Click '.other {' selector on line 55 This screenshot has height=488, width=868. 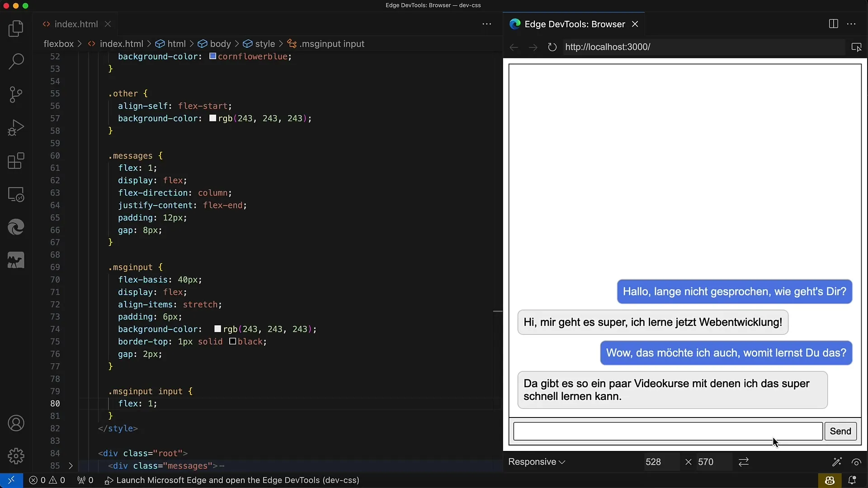point(128,94)
